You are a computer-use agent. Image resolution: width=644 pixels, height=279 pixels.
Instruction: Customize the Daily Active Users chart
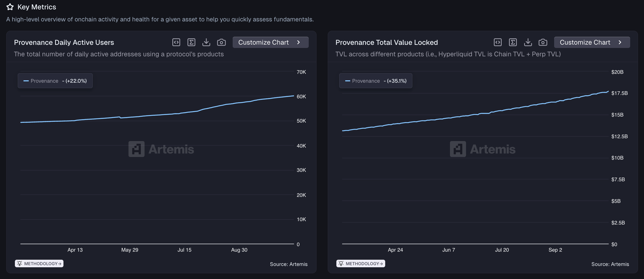pos(271,42)
